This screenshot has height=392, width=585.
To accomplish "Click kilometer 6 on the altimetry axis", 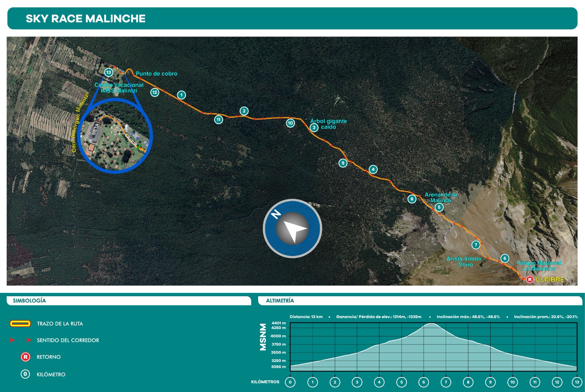I will pos(424,382).
